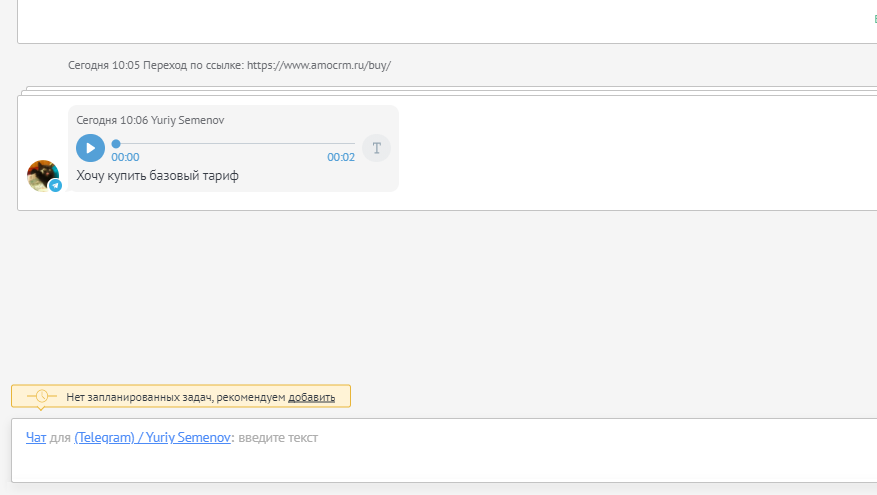Click the "добавить" link to add a task
Screen dimensions: 877x495
coord(311,397)
